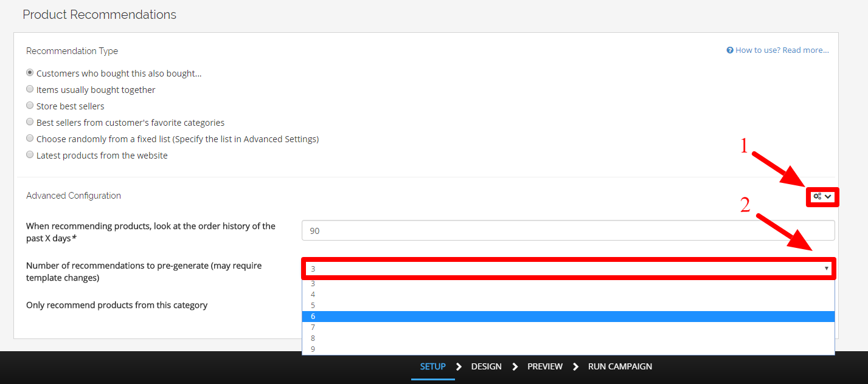Select 'Customers who bought this also bought' option
Image resolution: width=868 pixels, height=384 pixels.
[x=30, y=73]
